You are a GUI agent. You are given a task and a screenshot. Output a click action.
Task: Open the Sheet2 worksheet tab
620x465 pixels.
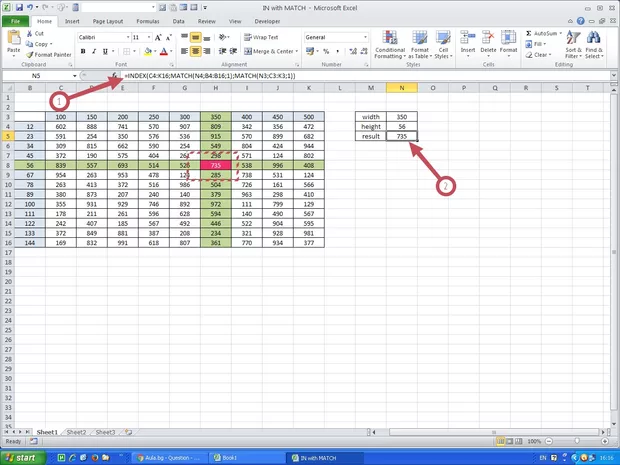76,432
